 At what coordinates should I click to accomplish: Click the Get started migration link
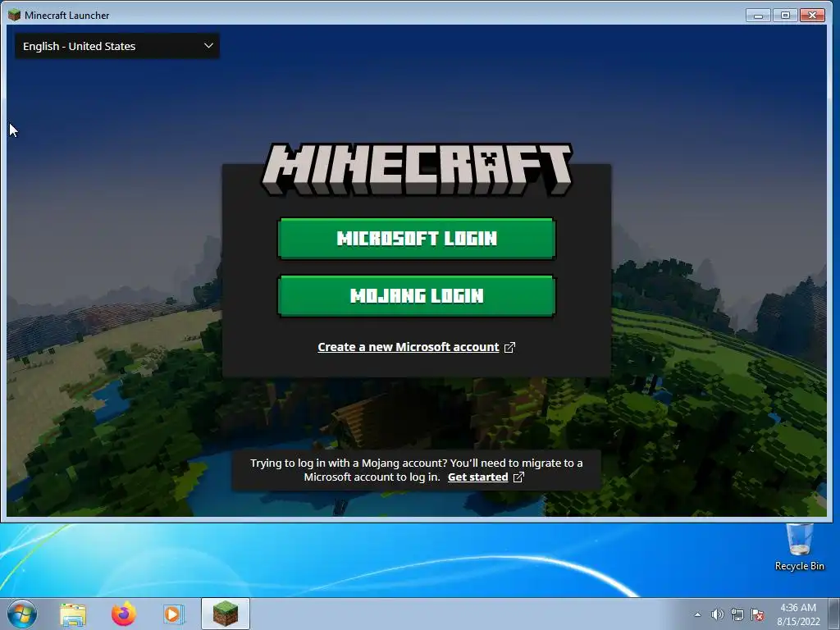(x=478, y=477)
